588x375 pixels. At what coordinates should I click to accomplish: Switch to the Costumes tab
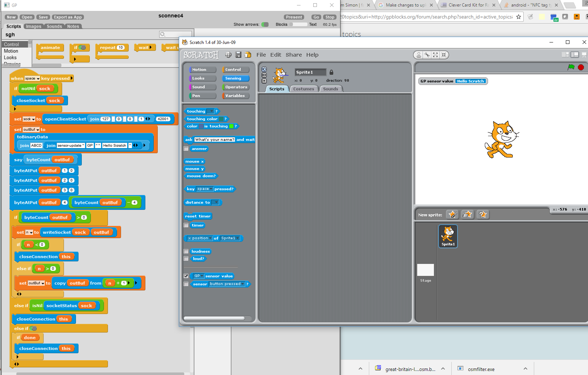point(303,89)
